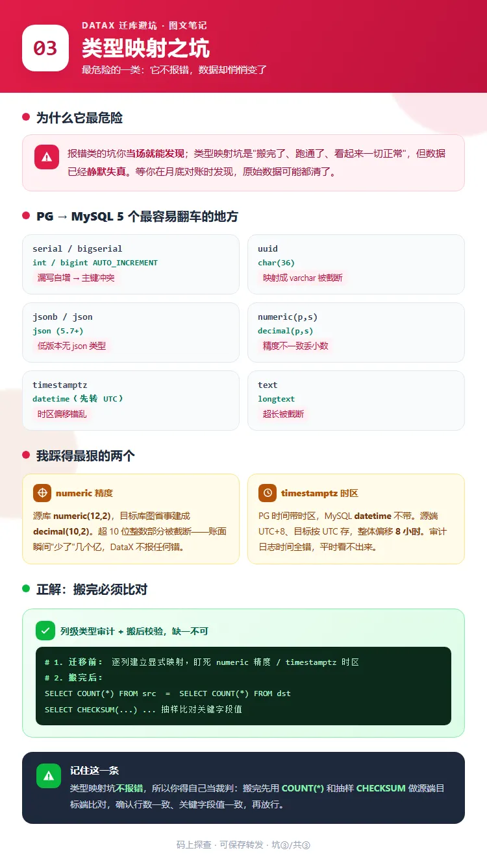
Task: Select the uuid char(36) card
Action: pos(356,264)
